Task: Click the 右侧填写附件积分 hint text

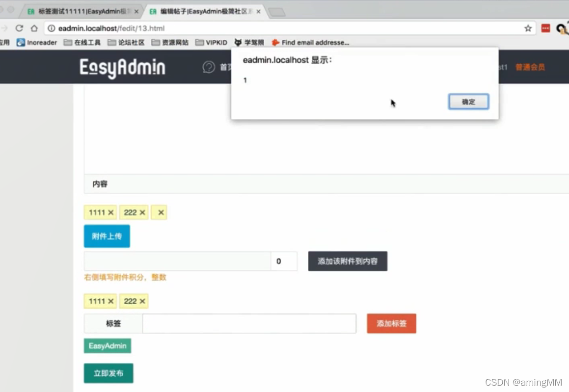Action: pos(125,277)
